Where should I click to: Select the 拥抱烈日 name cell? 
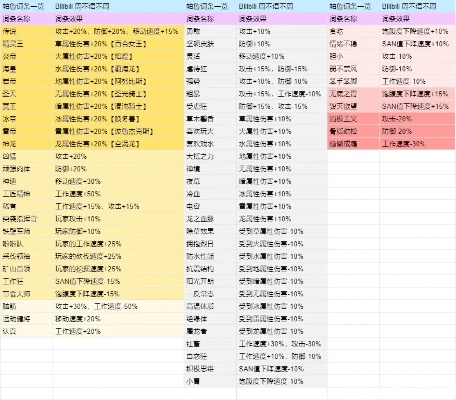point(210,244)
